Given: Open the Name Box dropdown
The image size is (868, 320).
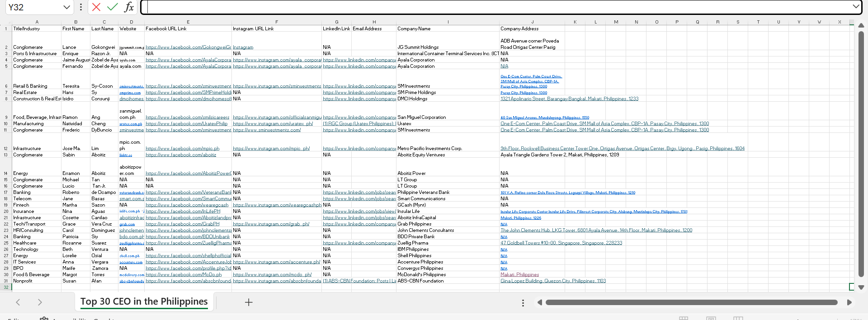Looking at the screenshot, I should click(66, 7).
